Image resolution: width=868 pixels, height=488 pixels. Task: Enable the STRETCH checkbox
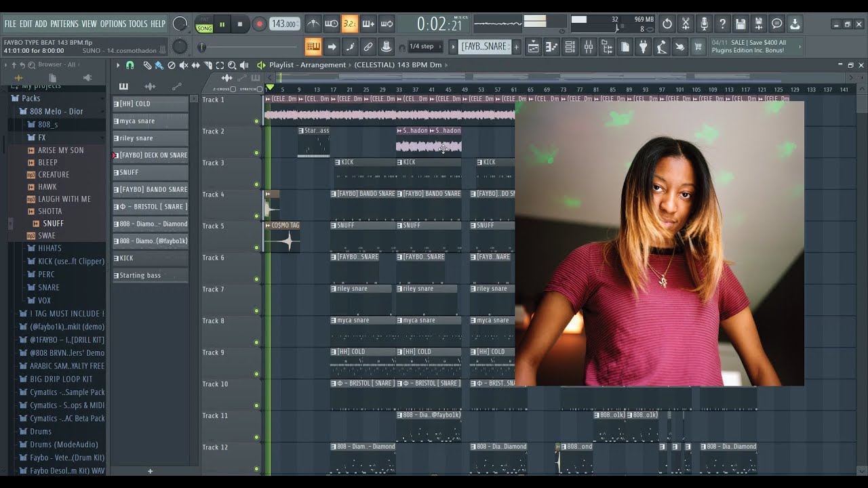coord(260,89)
